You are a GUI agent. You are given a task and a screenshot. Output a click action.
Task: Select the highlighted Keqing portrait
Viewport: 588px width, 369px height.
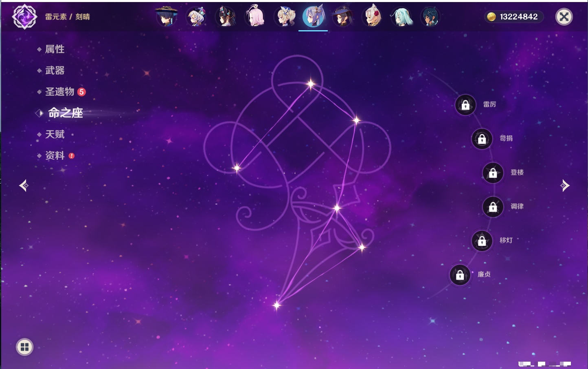(314, 17)
